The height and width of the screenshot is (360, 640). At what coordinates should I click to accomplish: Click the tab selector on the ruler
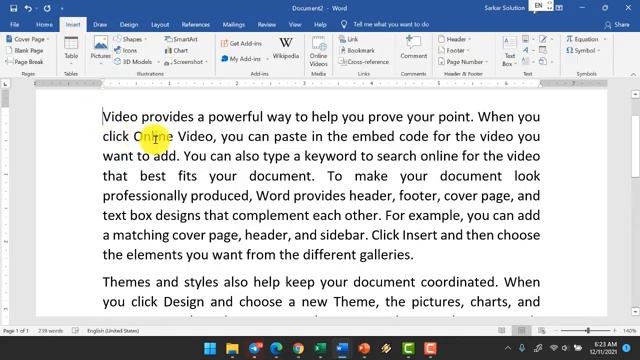[x=5, y=84]
